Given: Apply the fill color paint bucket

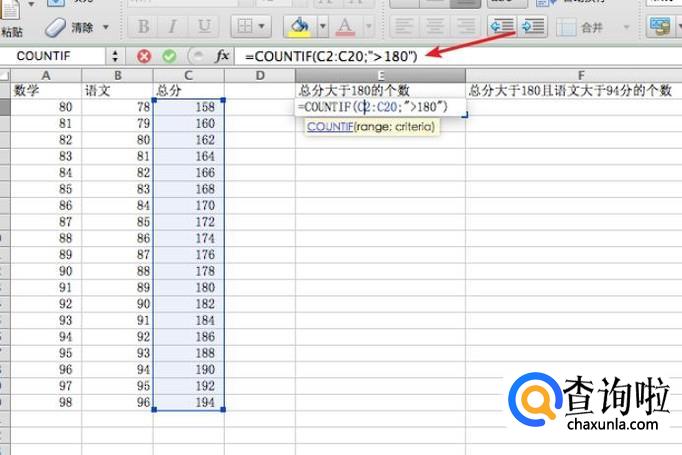Looking at the screenshot, I should pyautogui.click(x=297, y=25).
